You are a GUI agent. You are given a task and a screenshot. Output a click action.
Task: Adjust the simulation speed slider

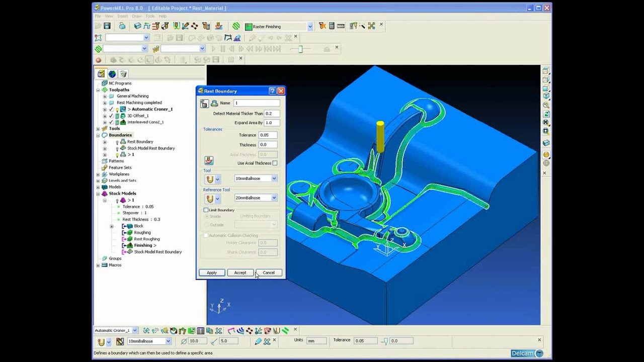pos(301,49)
